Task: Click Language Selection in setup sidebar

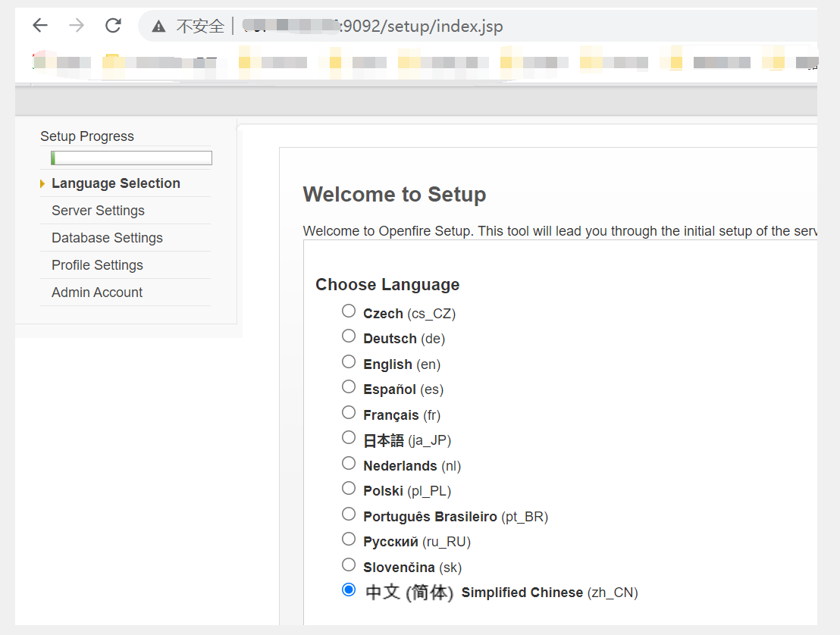Action: coord(116,183)
